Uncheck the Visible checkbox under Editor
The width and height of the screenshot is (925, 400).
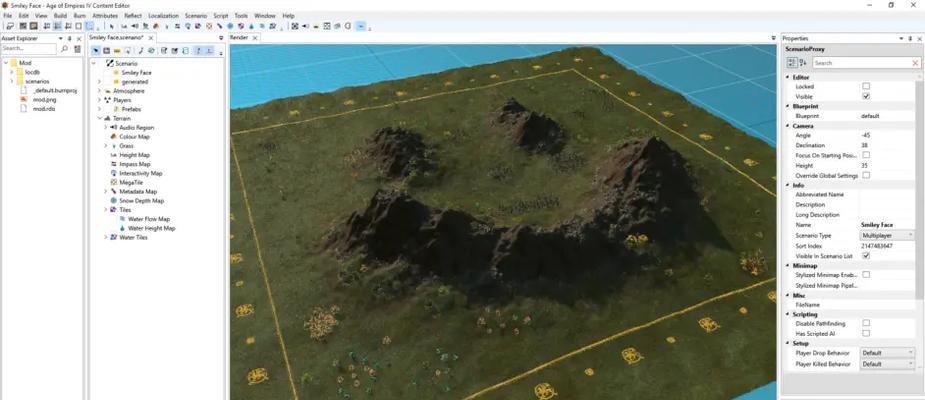[x=866, y=96]
